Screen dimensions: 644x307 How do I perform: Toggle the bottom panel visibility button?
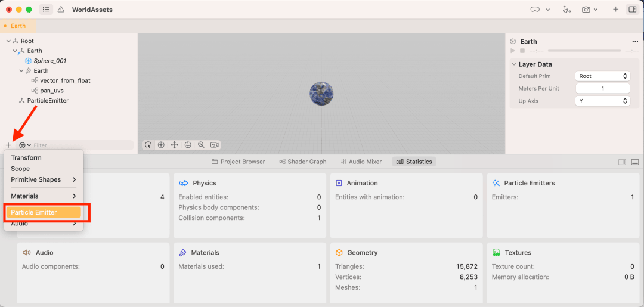tap(634, 162)
